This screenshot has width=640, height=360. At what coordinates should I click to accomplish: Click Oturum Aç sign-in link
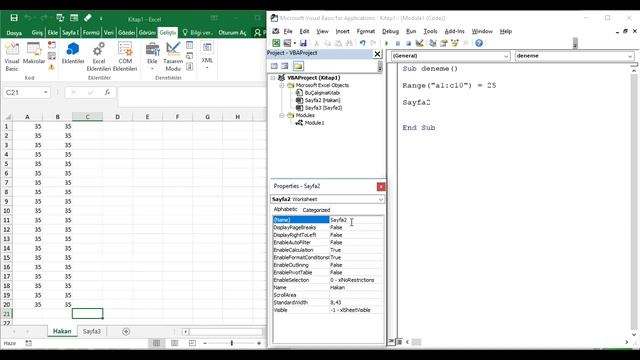[x=232, y=33]
